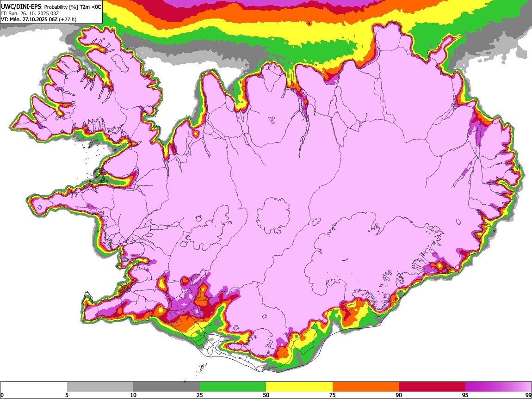Click the legend tick label '10'

133,395
